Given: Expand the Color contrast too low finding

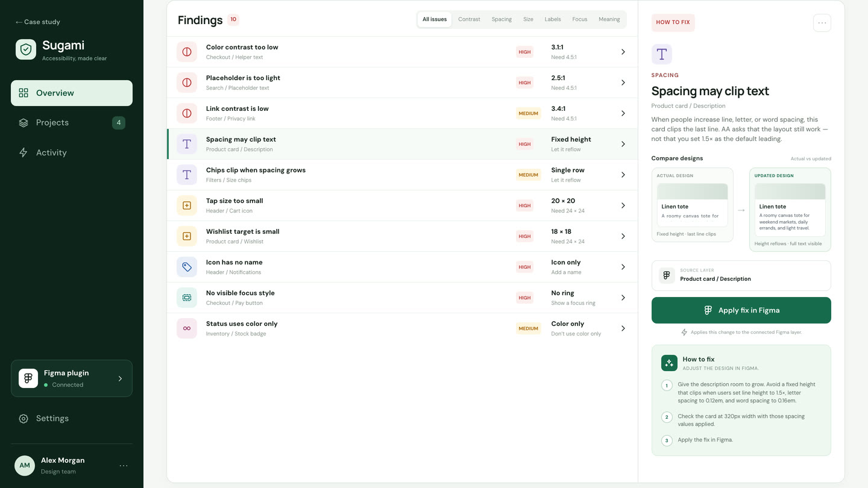Looking at the screenshot, I should (623, 52).
